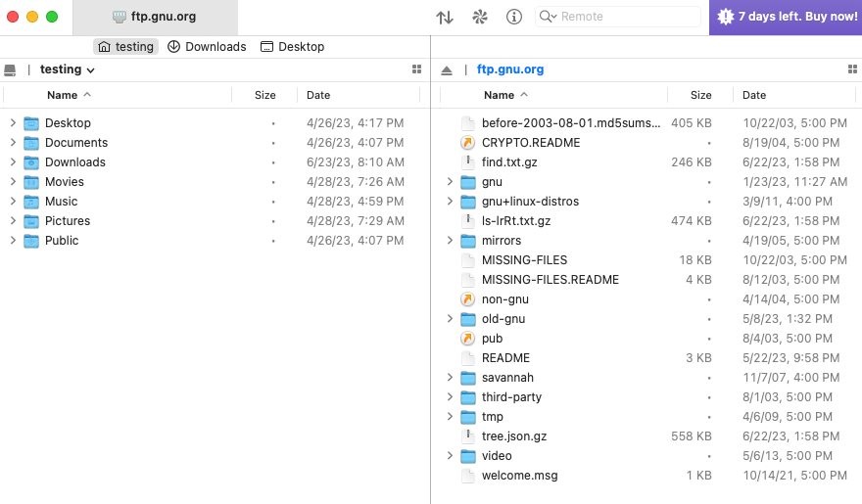This screenshot has width=862, height=504.
Task: Open the activity pinwheel icon
Action: tap(479, 17)
